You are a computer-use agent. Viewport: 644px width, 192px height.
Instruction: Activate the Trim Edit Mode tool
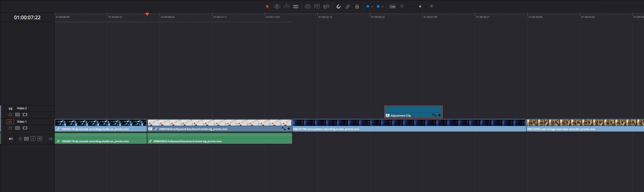pyautogui.click(x=277, y=7)
